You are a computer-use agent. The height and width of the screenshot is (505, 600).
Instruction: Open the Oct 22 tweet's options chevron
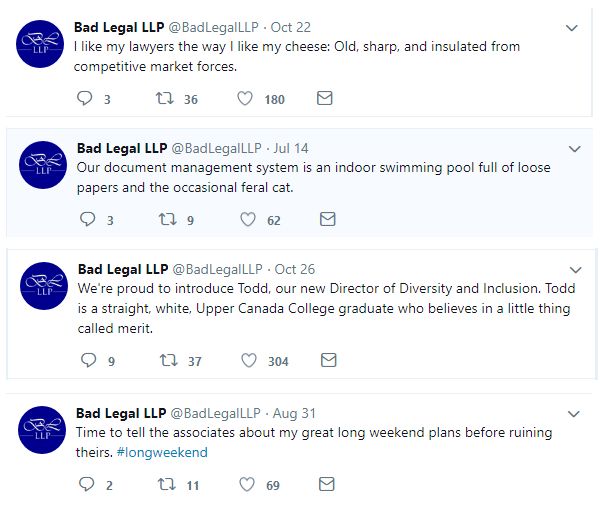point(572,28)
